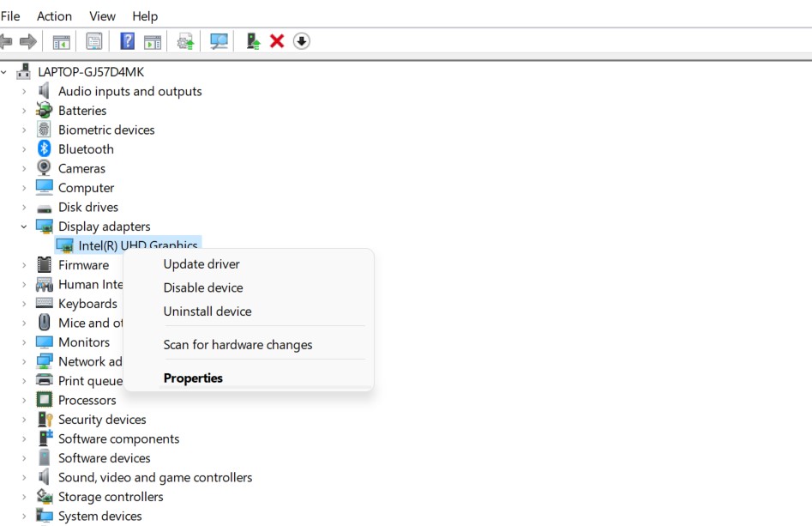
Task: Click the update driver software toolbar icon
Action: 185,41
